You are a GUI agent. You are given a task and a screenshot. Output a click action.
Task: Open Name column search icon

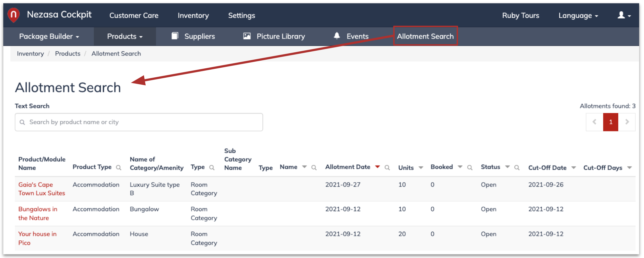(314, 168)
